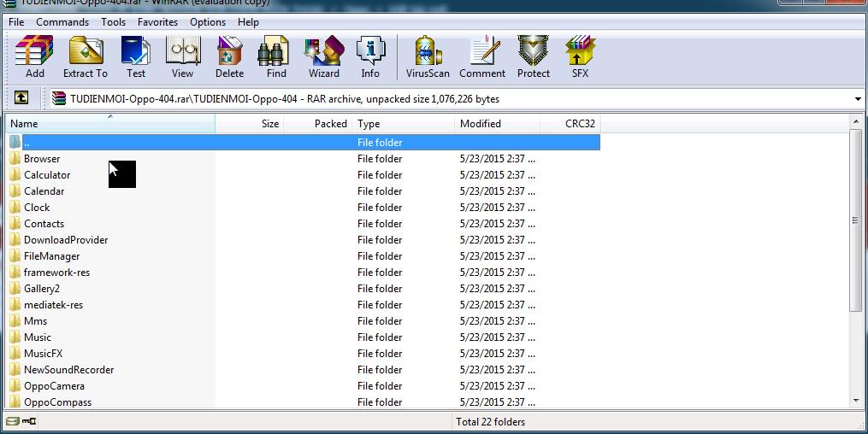Open the Wizard toolbar icon
868x434 pixels.
[x=324, y=57]
